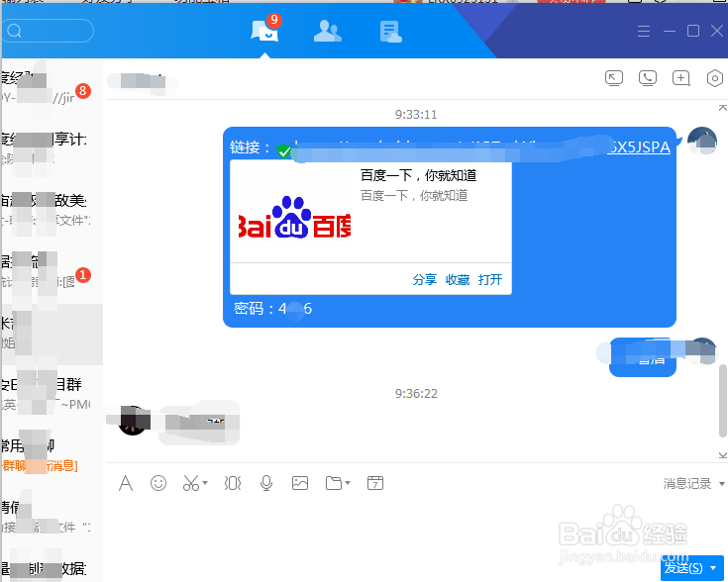Start remote screen sharing icon
Image resolution: width=728 pixels, height=582 pixels.
tap(614, 78)
